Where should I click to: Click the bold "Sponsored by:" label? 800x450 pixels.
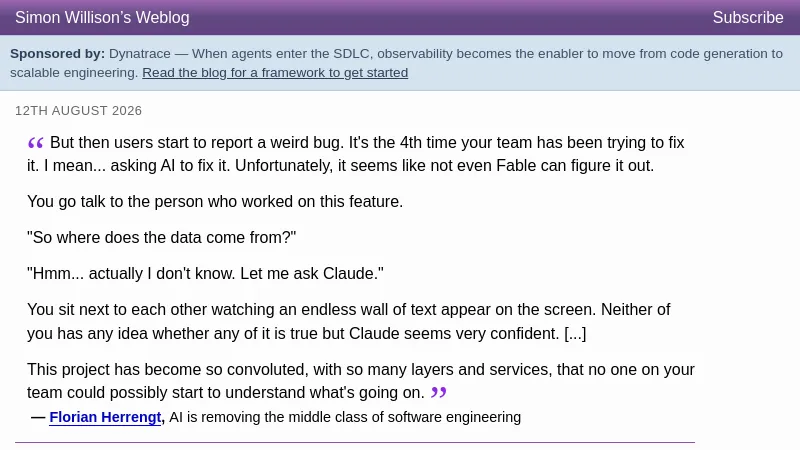57,54
